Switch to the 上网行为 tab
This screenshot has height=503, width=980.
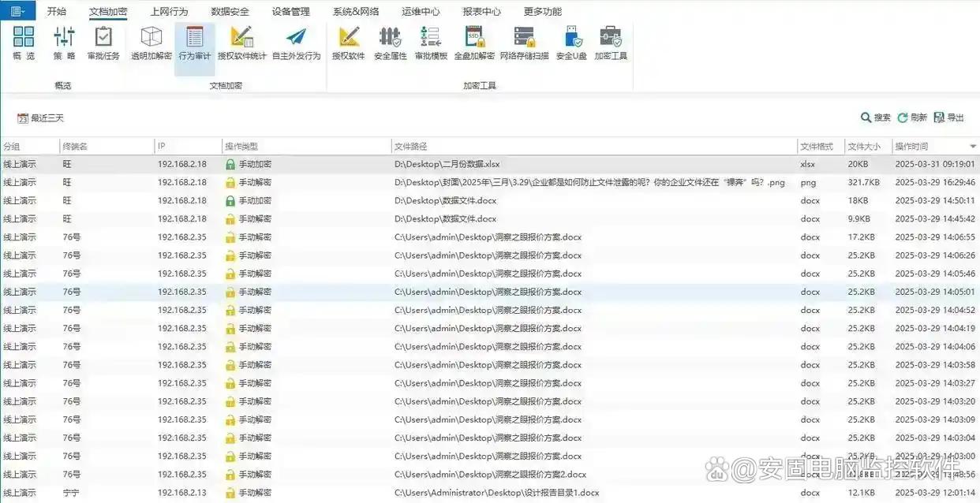pos(169,12)
